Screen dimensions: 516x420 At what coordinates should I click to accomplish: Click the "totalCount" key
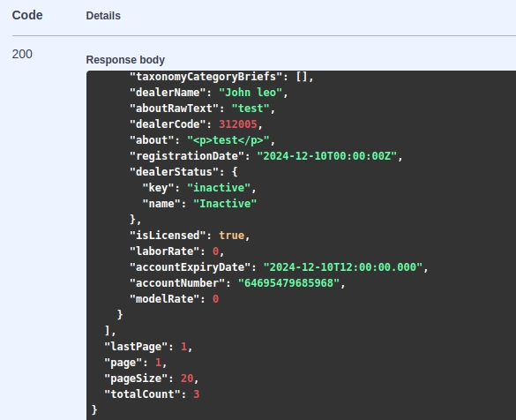point(142,394)
